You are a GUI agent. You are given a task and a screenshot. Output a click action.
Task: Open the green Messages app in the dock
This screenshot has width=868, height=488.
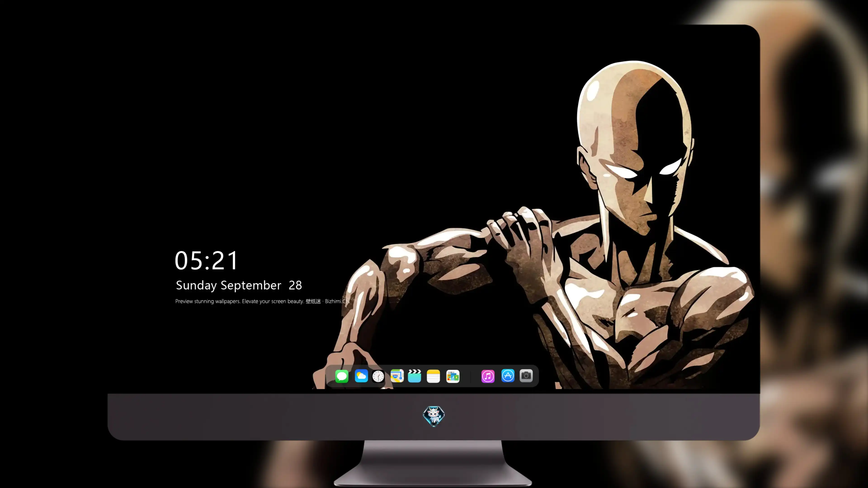[x=342, y=376]
